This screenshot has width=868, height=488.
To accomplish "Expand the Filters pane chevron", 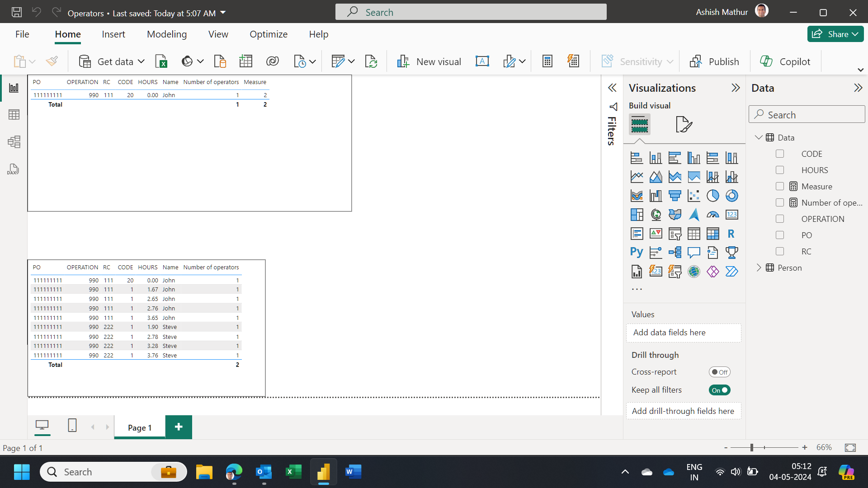I will (612, 88).
